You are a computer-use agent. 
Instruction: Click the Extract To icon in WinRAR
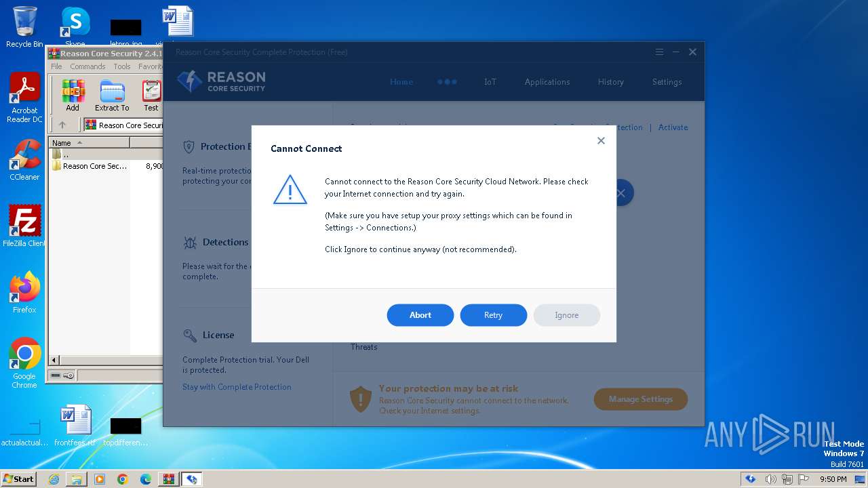pyautogui.click(x=112, y=96)
